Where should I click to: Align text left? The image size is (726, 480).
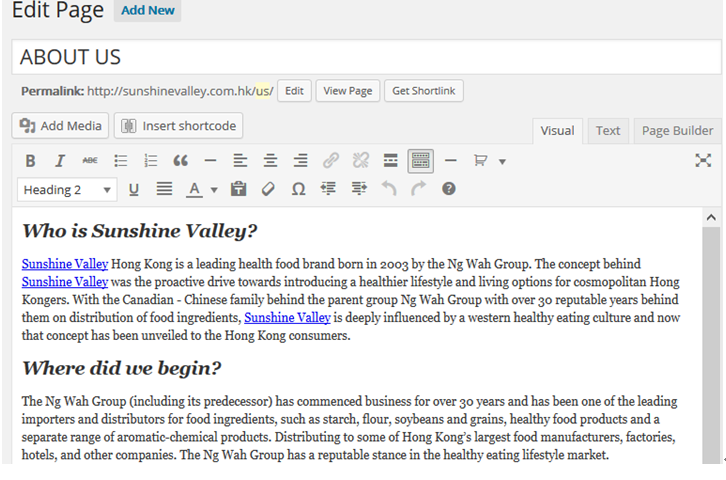[240, 161]
